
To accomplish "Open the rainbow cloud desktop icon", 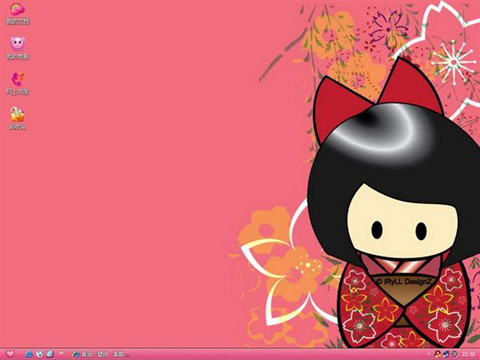I will [17, 9].
